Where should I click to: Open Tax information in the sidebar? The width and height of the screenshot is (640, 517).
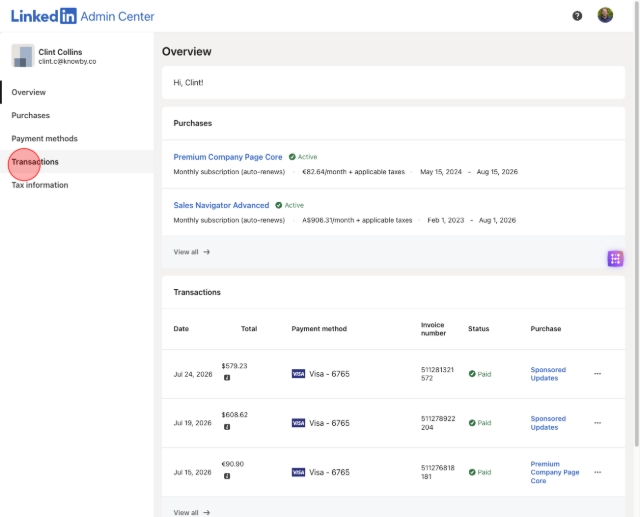[40, 185]
